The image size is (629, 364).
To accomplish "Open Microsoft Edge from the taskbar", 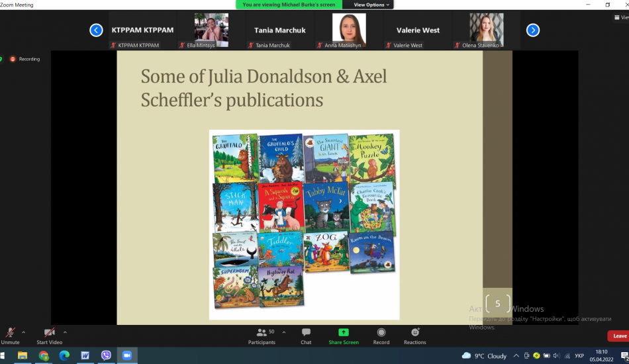I will (64, 355).
